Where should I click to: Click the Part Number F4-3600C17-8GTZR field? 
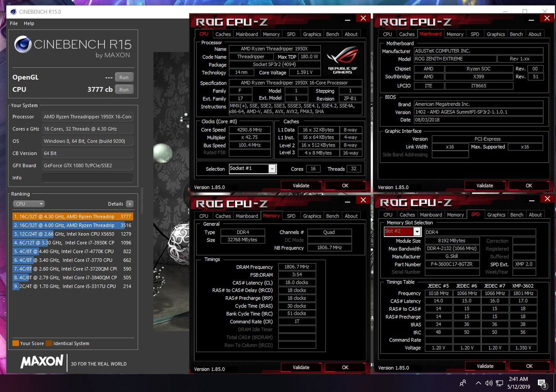click(452, 264)
